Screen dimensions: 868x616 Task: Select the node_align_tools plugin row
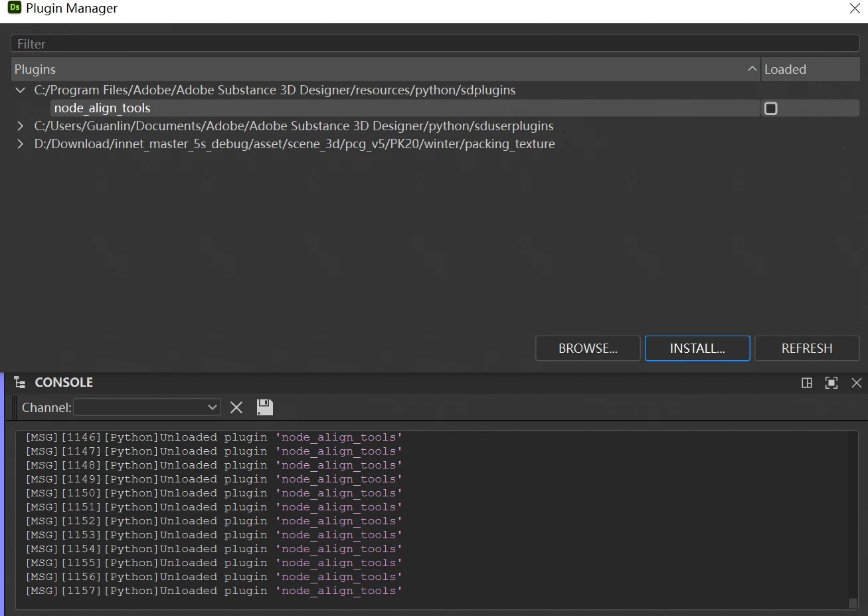coord(405,108)
